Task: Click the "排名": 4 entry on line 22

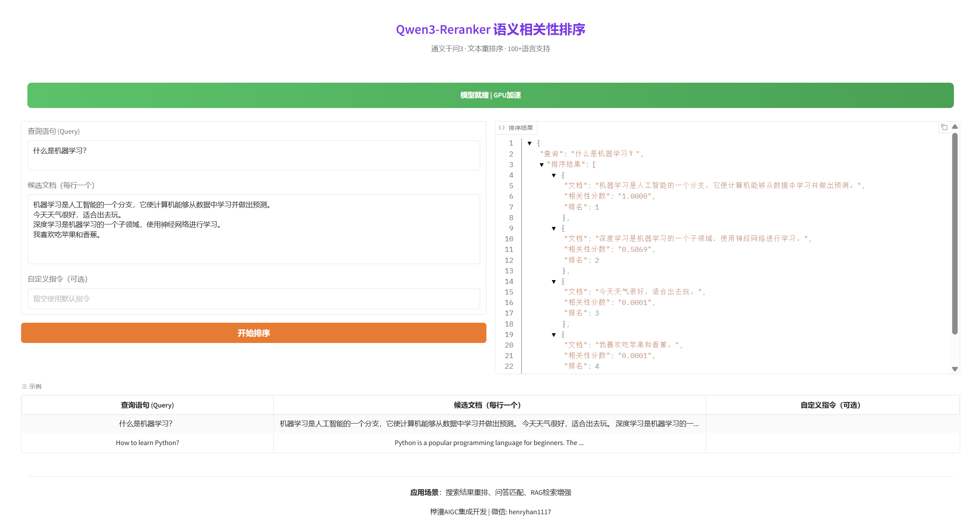Action: 582,366
